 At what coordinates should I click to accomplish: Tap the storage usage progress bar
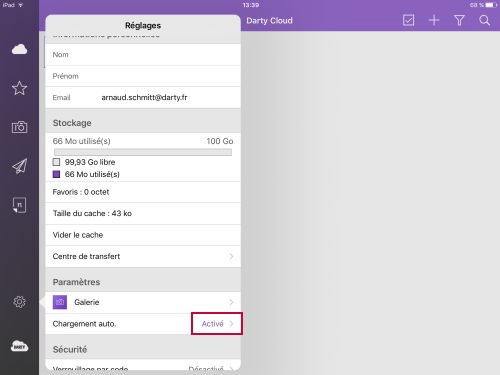(x=143, y=152)
